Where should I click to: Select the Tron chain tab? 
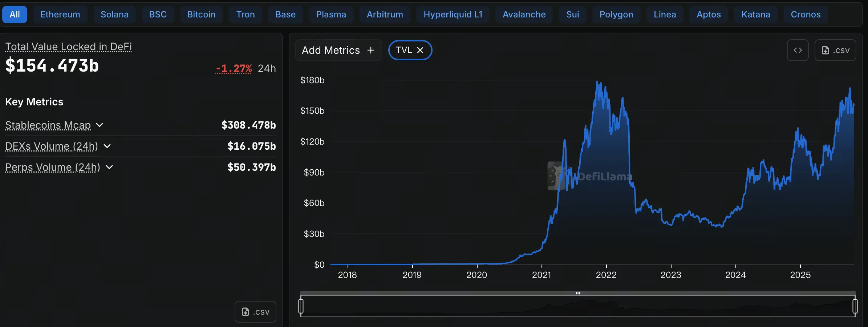[x=246, y=15]
